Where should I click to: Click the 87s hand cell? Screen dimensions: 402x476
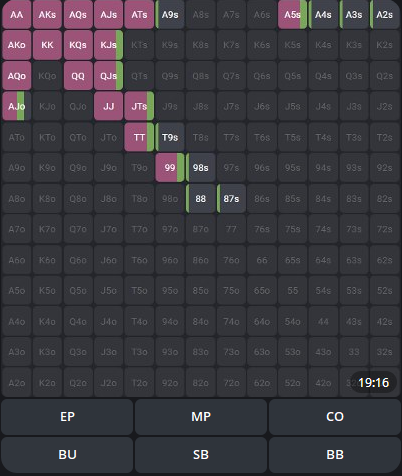(x=231, y=199)
